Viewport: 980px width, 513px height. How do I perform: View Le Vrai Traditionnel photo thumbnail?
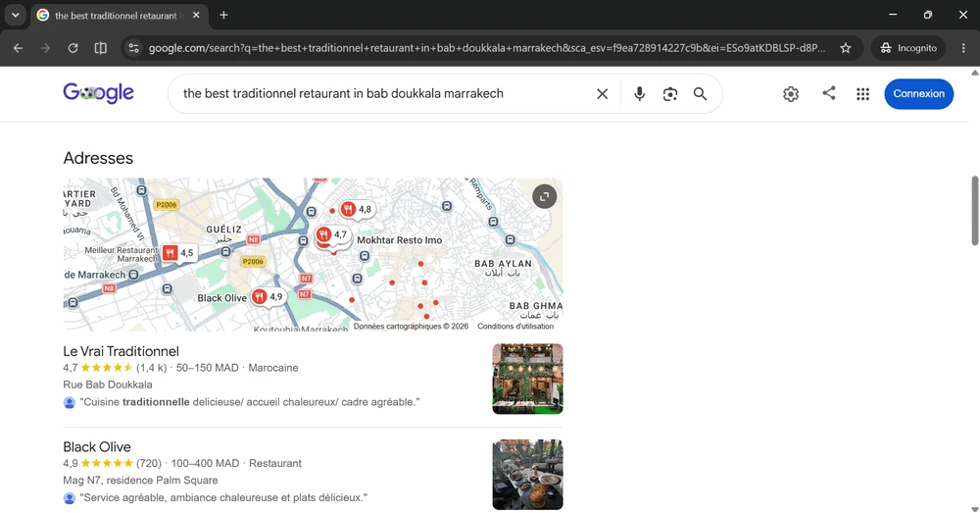pos(527,379)
